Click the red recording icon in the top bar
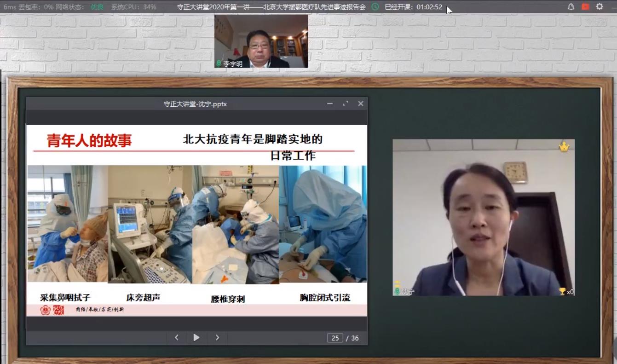 [585, 7]
